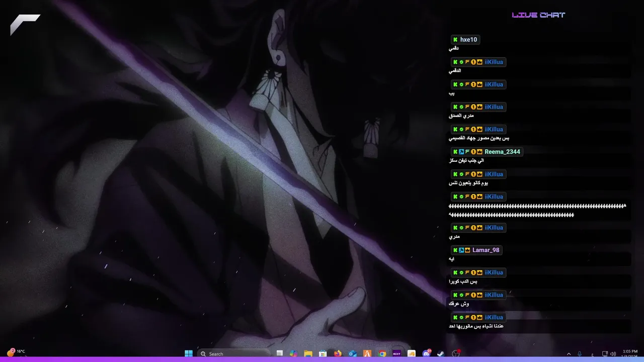Click chat message 'وش عرفك'

coord(459,304)
